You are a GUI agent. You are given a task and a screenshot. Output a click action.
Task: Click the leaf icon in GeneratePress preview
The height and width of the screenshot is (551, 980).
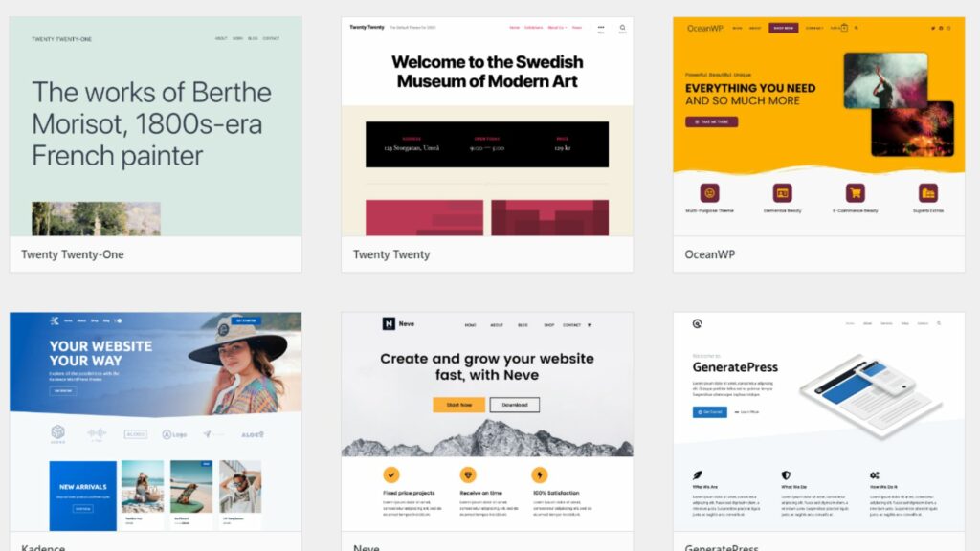click(x=698, y=475)
